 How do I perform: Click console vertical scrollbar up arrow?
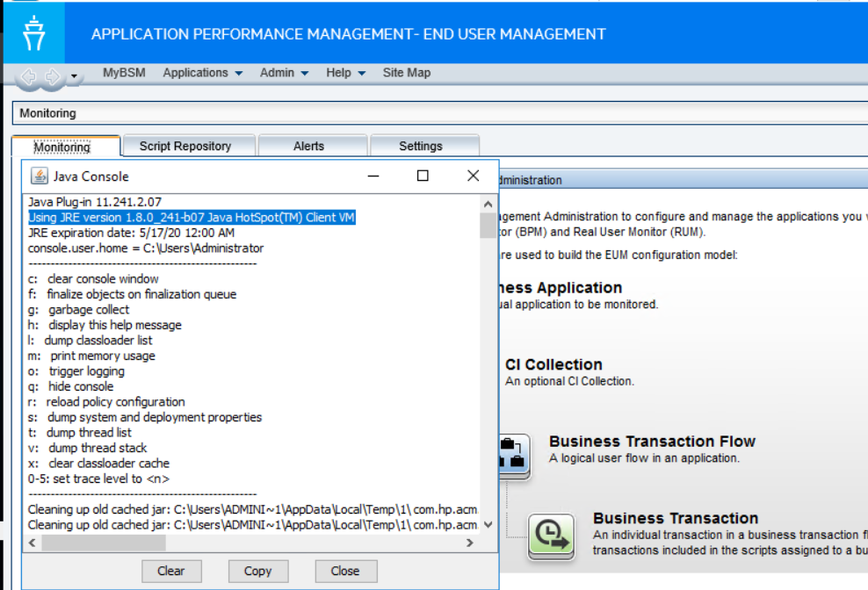[x=488, y=205]
